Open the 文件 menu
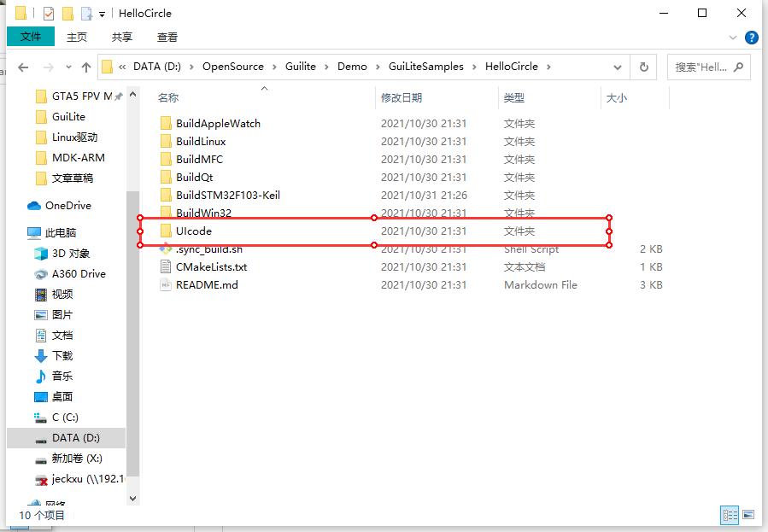The image size is (768, 532). click(31, 37)
